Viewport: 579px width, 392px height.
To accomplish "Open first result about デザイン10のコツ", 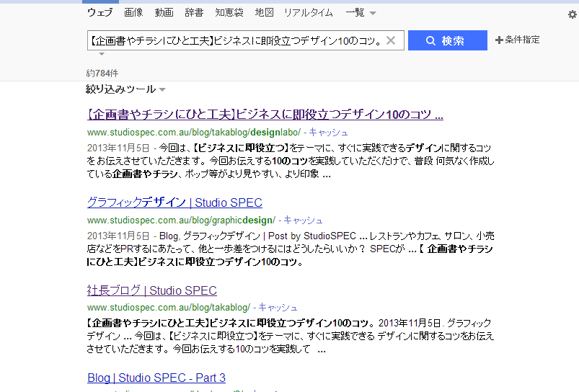I will click(265, 115).
